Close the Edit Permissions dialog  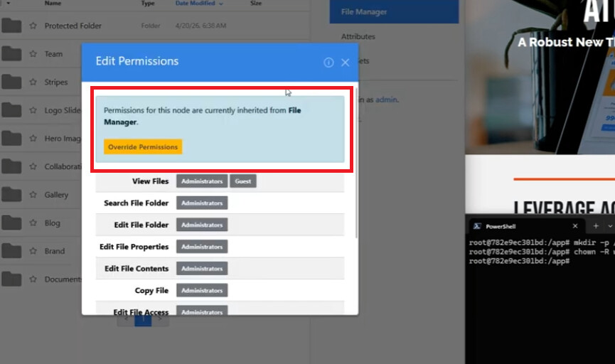point(345,63)
